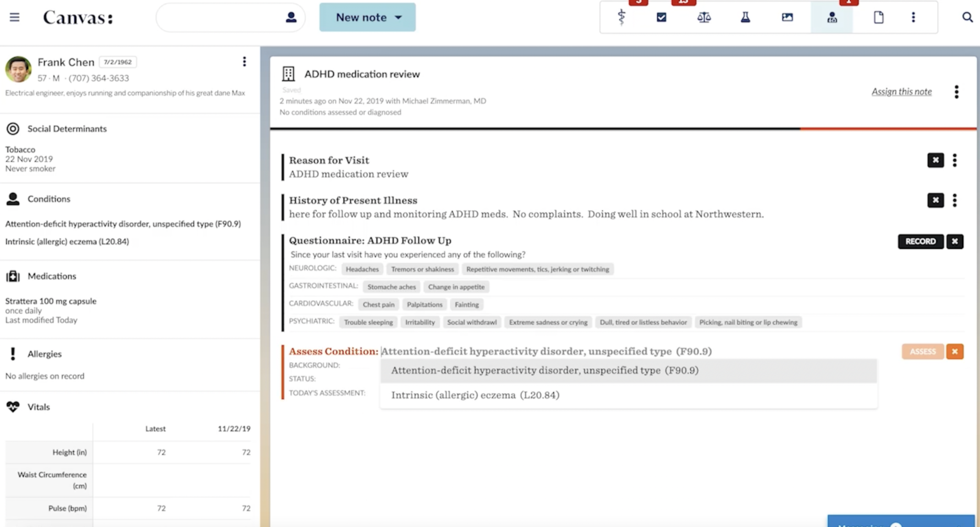
Task: Click the RECORD questionnaire button
Action: 920,242
